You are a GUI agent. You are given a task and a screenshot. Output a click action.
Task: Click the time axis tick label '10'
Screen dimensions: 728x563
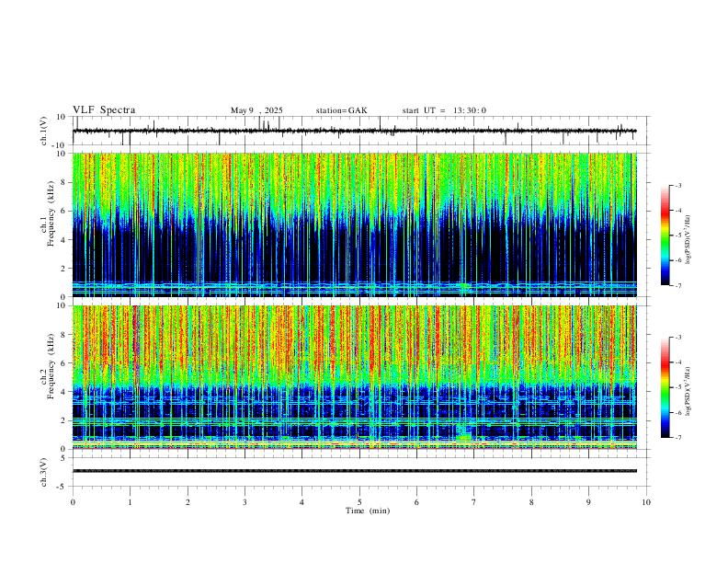point(646,502)
